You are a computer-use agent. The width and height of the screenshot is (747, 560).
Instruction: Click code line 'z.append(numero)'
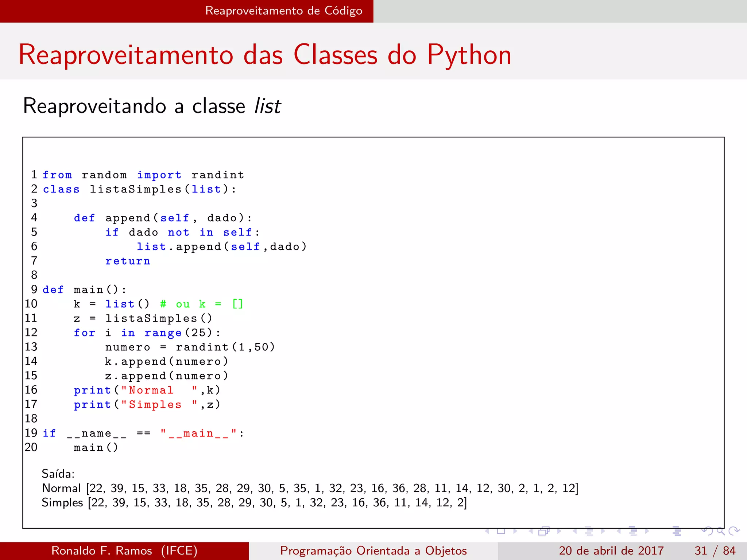[167, 376]
